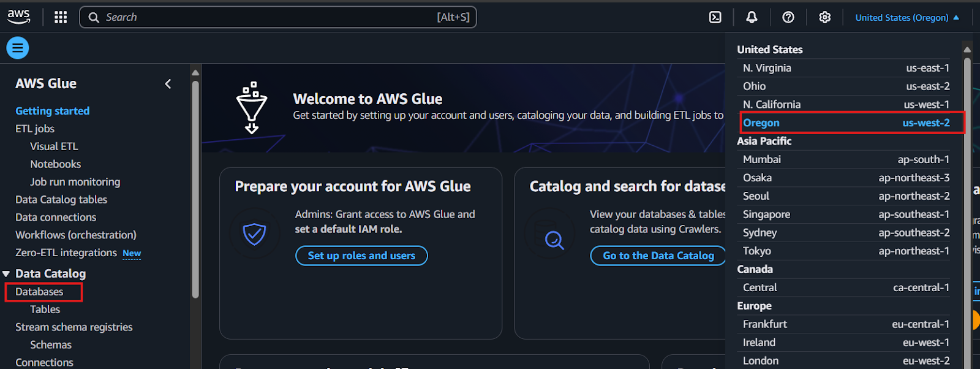Select Seoul ap-northeast-2 region

click(x=846, y=196)
